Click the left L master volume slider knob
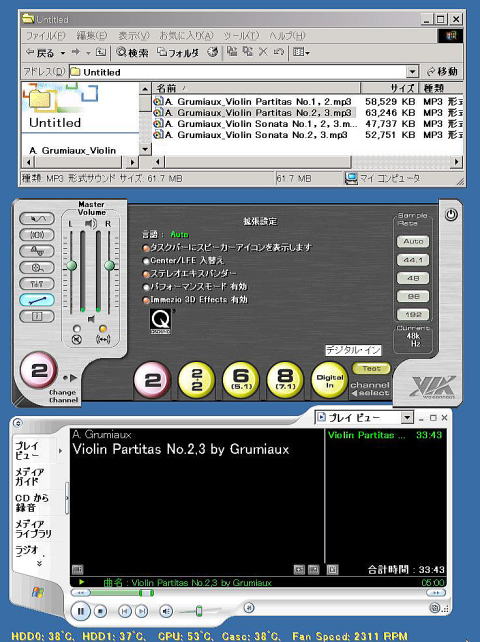This screenshot has height=642, width=480. (72, 266)
